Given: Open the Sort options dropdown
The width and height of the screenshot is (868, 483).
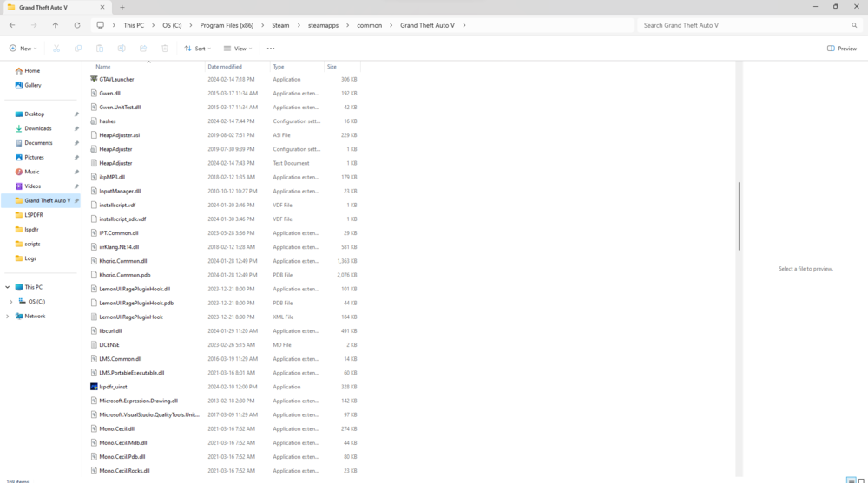Looking at the screenshot, I should (x=198, y=49).
